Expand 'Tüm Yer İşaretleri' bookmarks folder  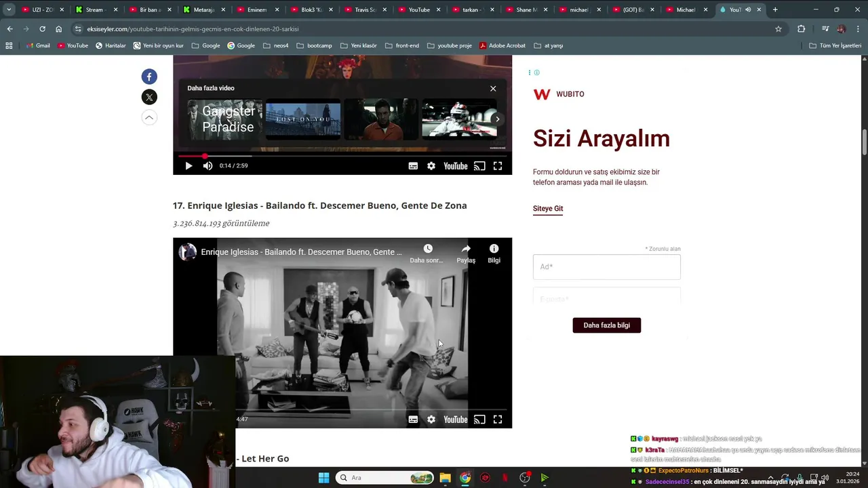pyautogui.click(x=835, y=45)
